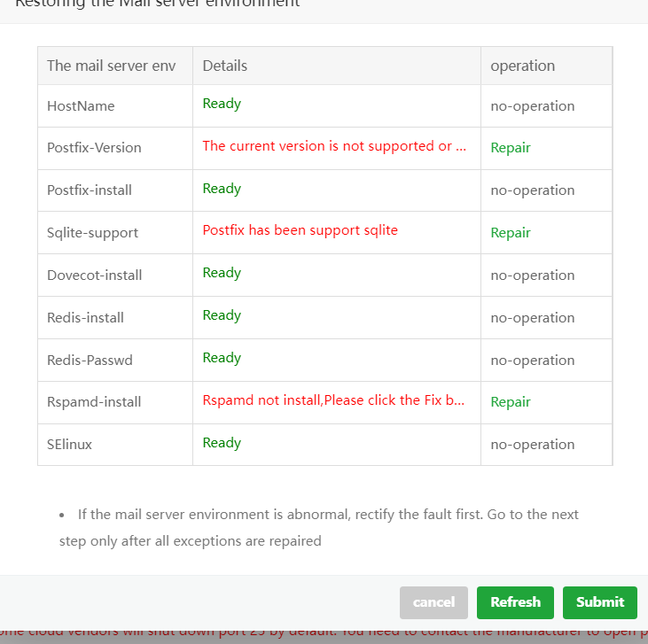Click Repair for Rspamd-install row
Viewport: 648px width, 644px height.
511,402
